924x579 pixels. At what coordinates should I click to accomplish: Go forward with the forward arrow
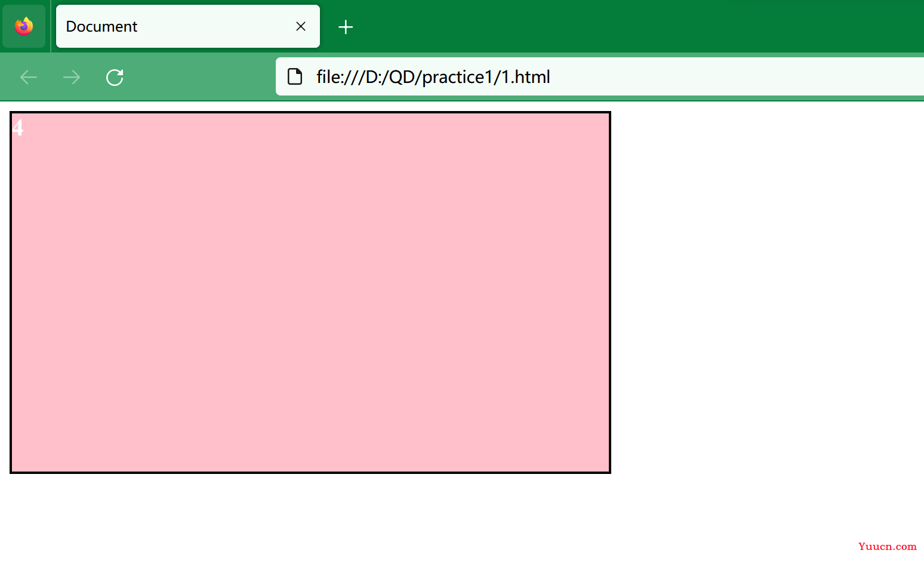72,77
